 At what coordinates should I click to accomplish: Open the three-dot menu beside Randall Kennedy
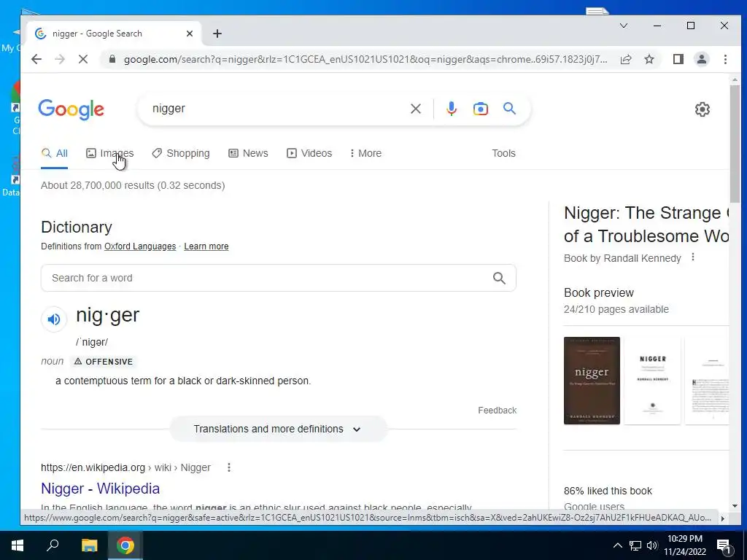point(693,257)
